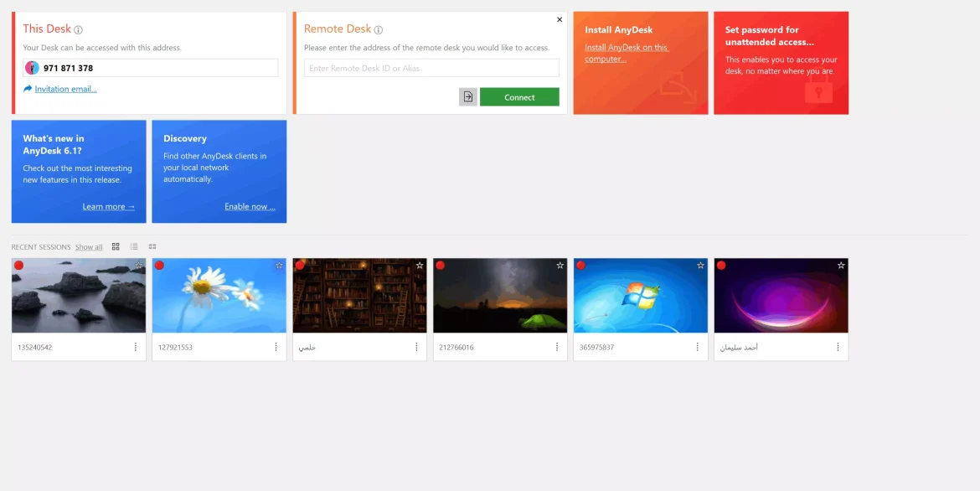Click Enable now on the Discovery tile
The height and width of the screenshot is (491, 980).
250,206
